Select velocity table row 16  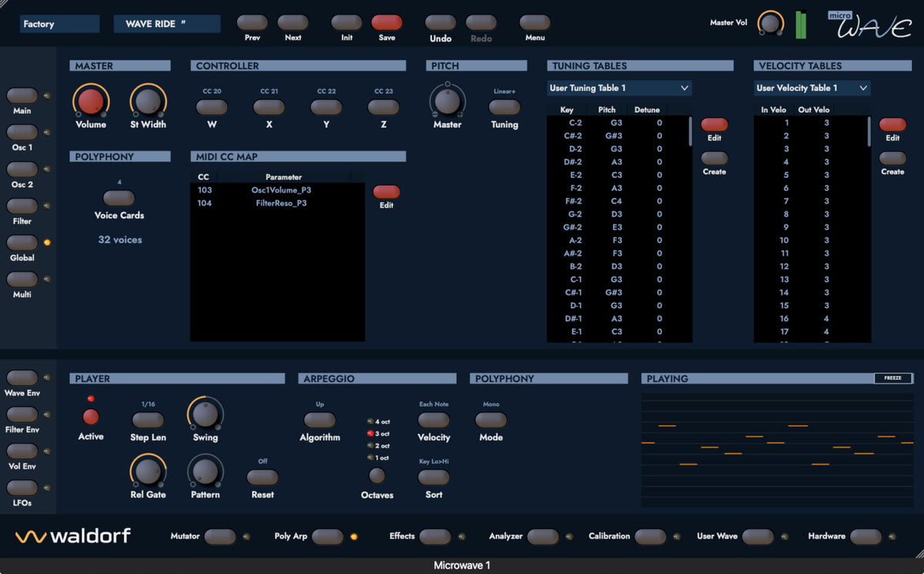[810, 318]
